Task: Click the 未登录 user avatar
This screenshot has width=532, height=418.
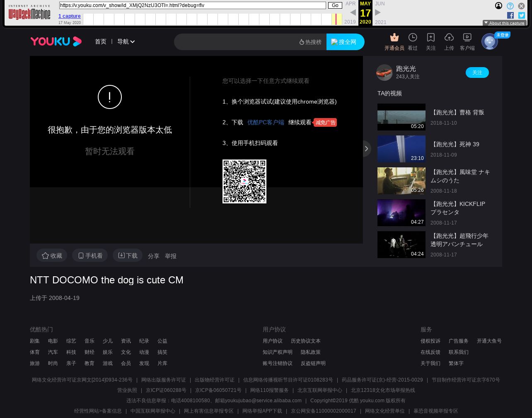Action: click(x=490, y=41)
